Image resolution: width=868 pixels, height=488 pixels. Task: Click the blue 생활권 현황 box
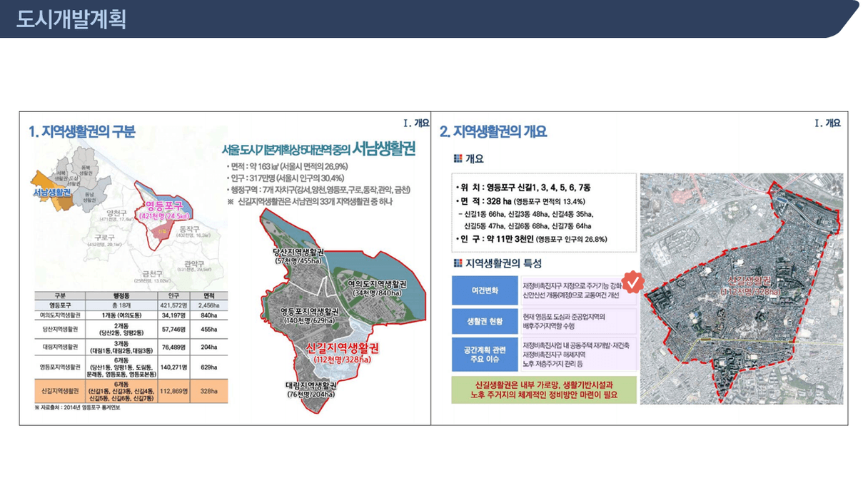pos(485,321)
